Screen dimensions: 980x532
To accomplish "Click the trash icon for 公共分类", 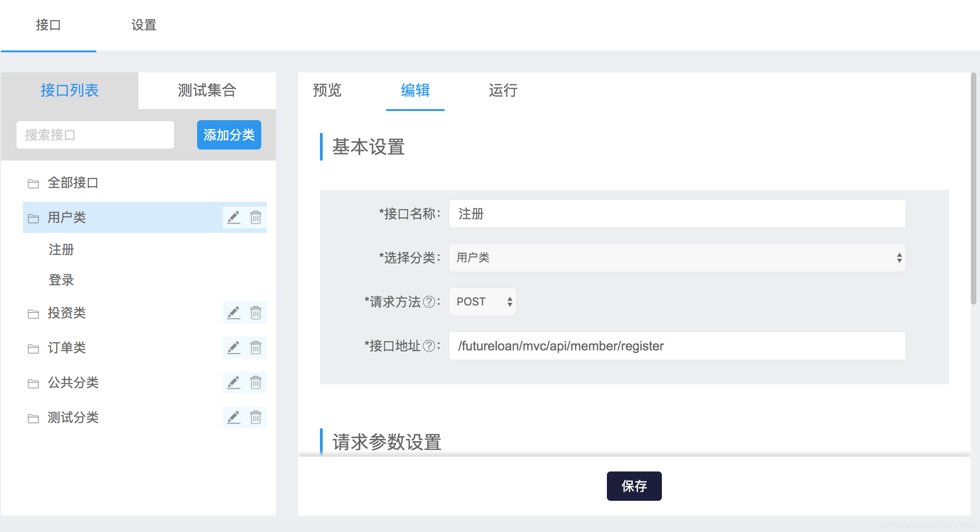I will pyautogui.click(x=256, y=382).
